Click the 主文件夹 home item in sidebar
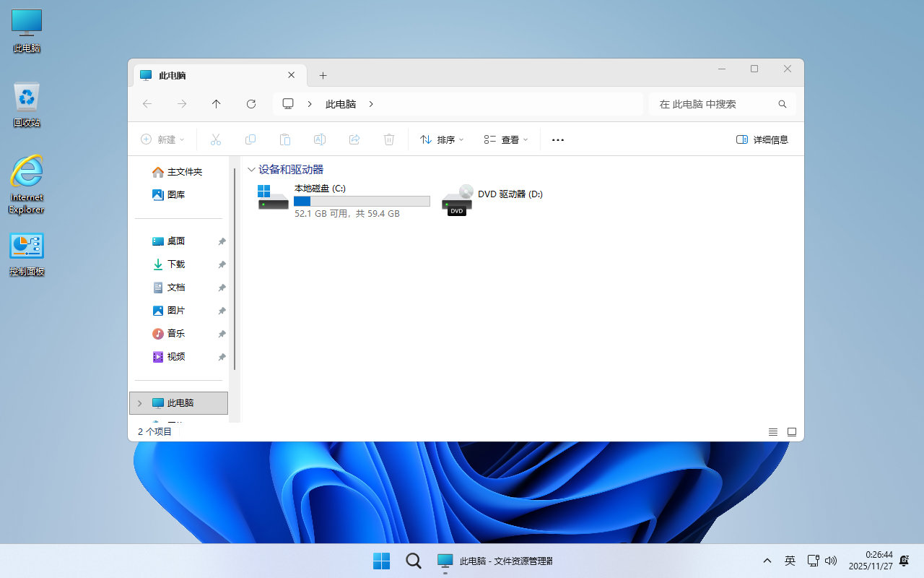Screen dimensions: 924x578 pos(177,172)
